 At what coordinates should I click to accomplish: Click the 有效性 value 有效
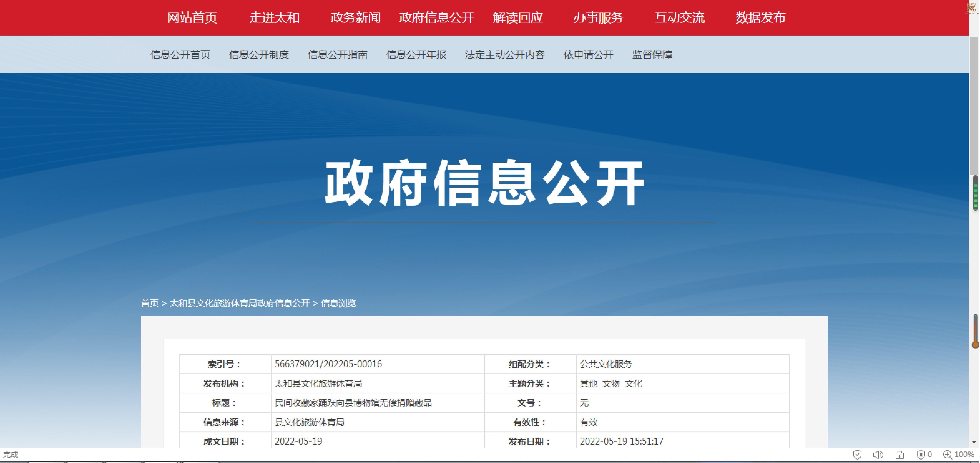(x=589, y=422)
